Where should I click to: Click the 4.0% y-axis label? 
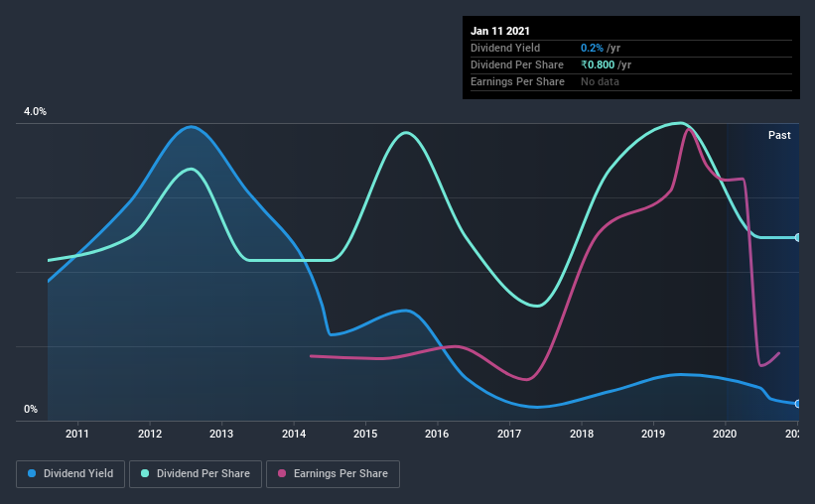click(x=35, y=112)
